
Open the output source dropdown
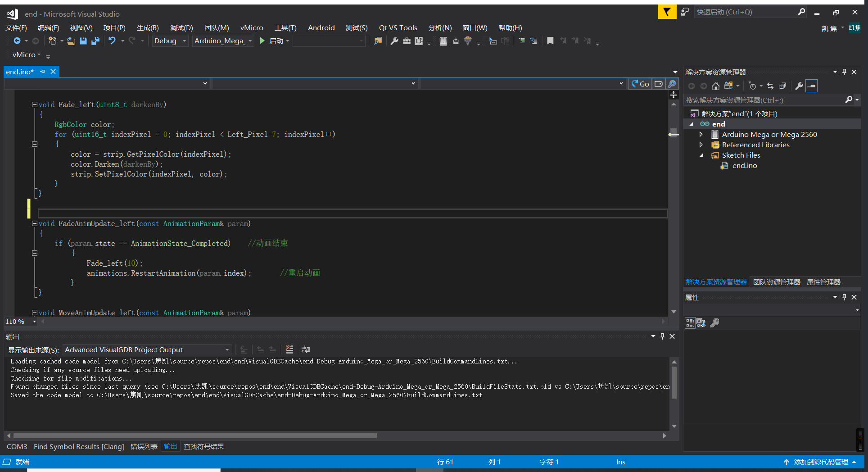click(147, 350)
